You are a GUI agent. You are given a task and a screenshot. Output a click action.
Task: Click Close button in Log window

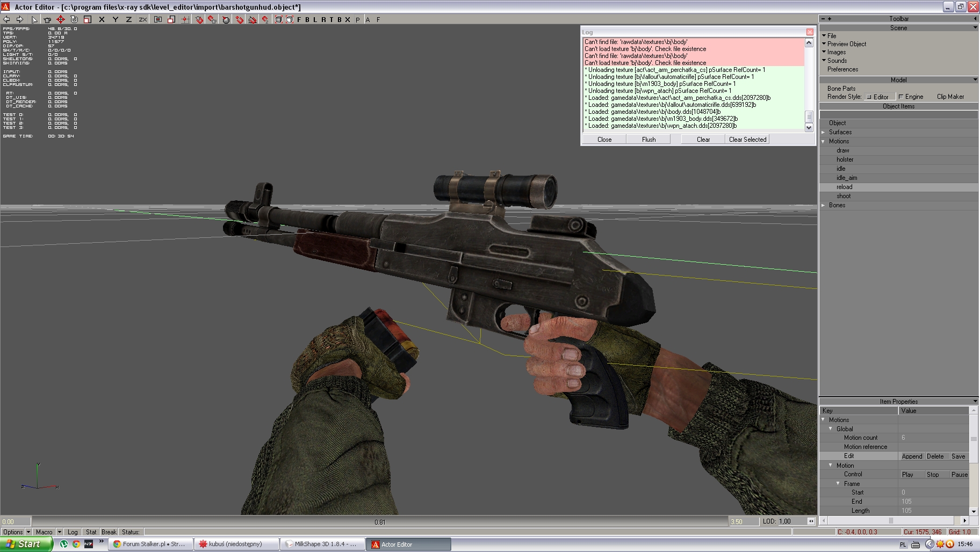pyautogui.click(x=604, y=139)
